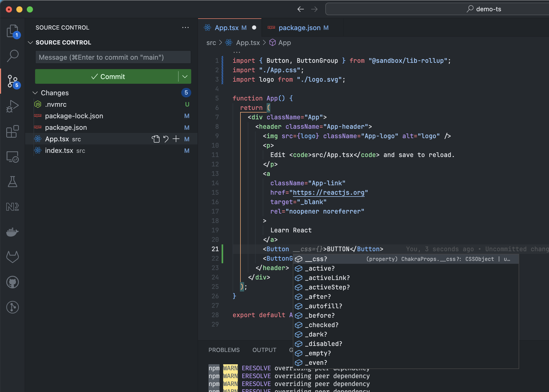Collapse the Changes section
This screenshot has height=392, width=549.
[x=35, y=93]
